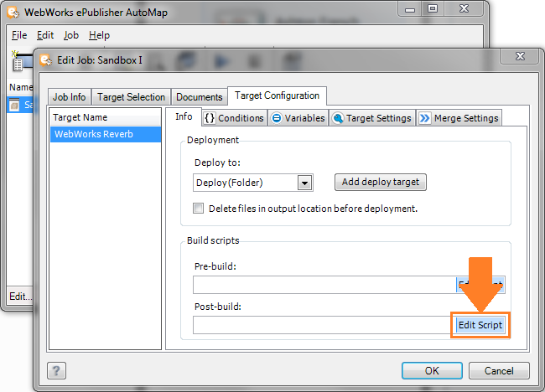Expand the Deploy to dropdown arrow

(304, 183)
